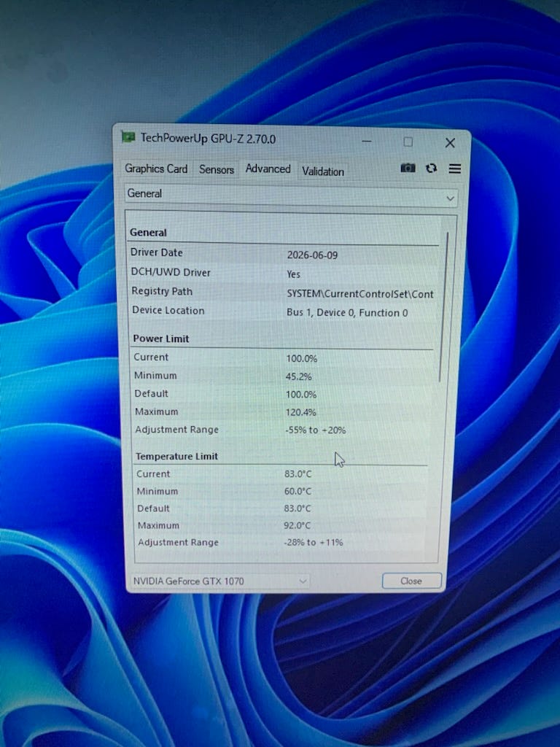Switch to the Sensors tab
The width and height of the screenshot is (560, 747).
pos(216,169)
